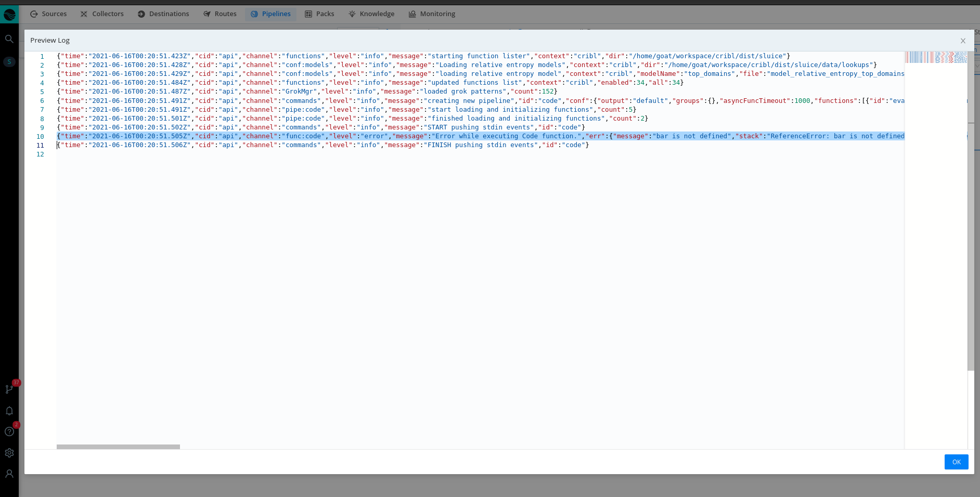Screen dimensions: 980x497
Task: Click the OK button to dismiss the log
Action: coord(956,462)
